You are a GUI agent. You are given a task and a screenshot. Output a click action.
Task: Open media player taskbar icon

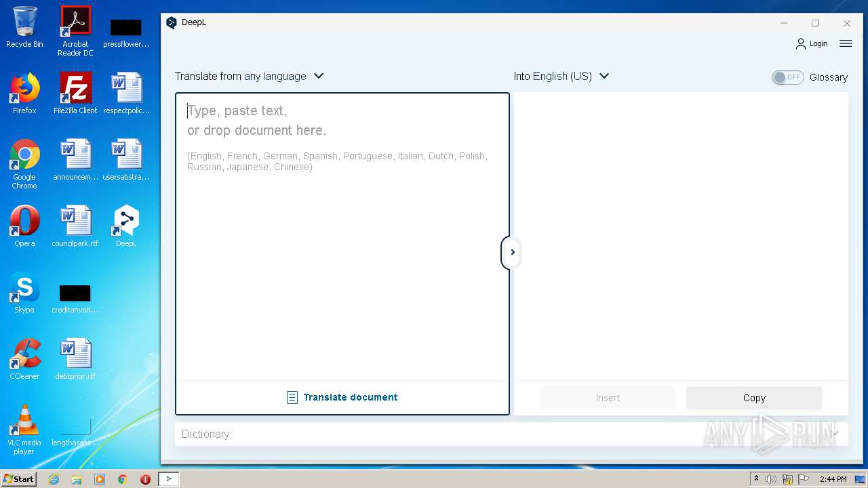click(100, 479)
